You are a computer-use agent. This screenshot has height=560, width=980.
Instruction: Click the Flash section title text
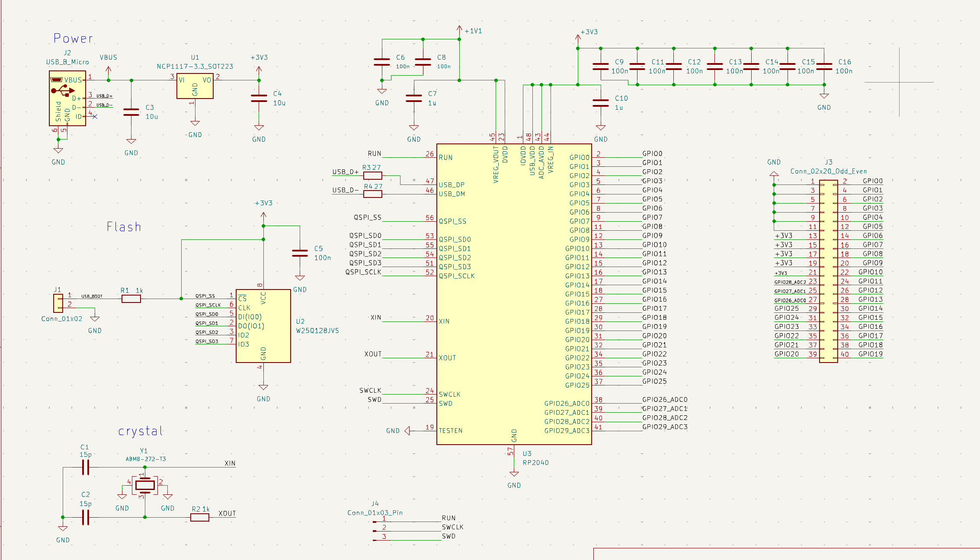click(125, 226)
